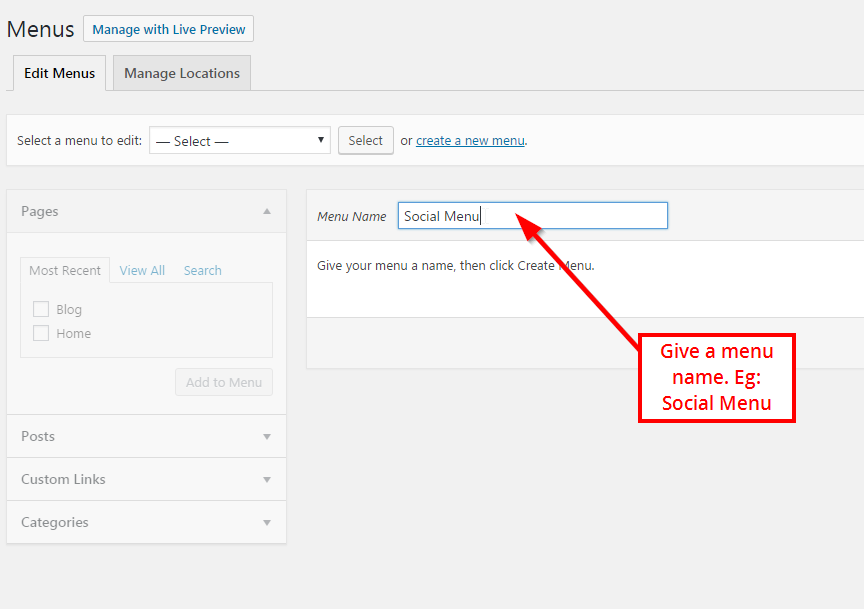Open the Select a menu dropdown

(240, 141)
